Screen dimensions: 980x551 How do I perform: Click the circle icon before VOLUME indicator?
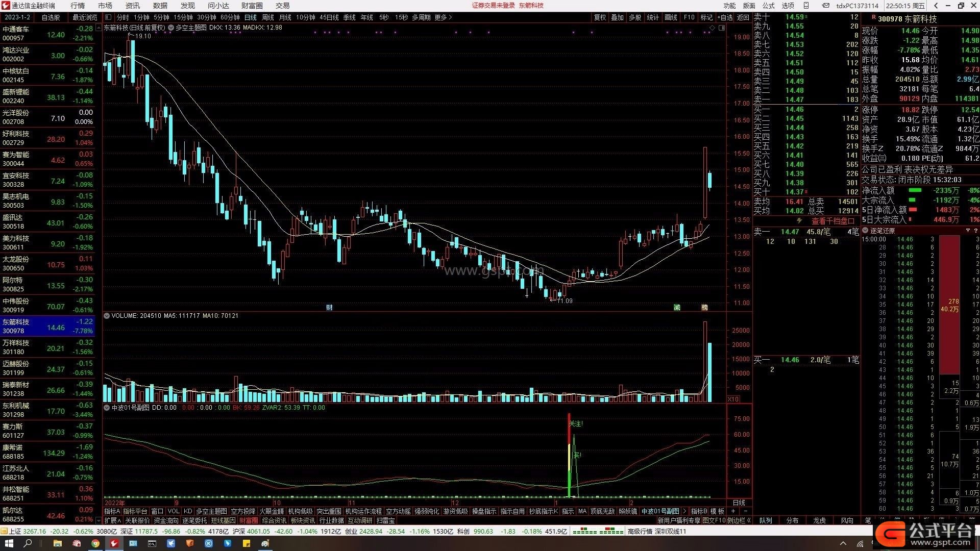[x=107, y=316]
